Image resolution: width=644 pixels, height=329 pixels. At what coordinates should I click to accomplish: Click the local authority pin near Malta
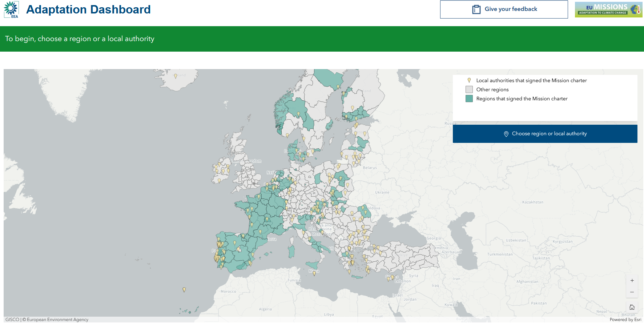tap(314, 273)
